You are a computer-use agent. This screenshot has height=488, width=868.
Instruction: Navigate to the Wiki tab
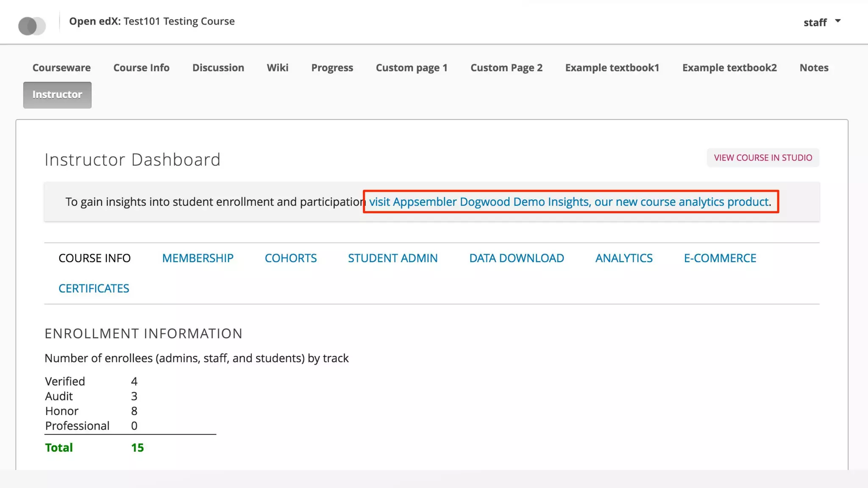278,68
